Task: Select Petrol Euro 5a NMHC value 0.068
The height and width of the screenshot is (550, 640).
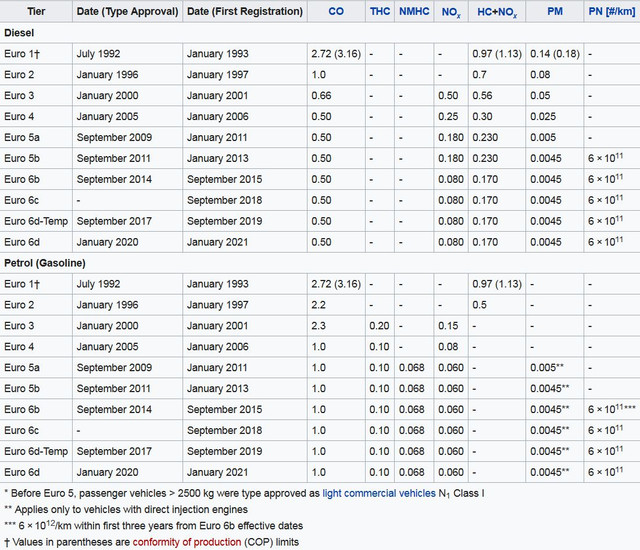Action: (411, 368)
